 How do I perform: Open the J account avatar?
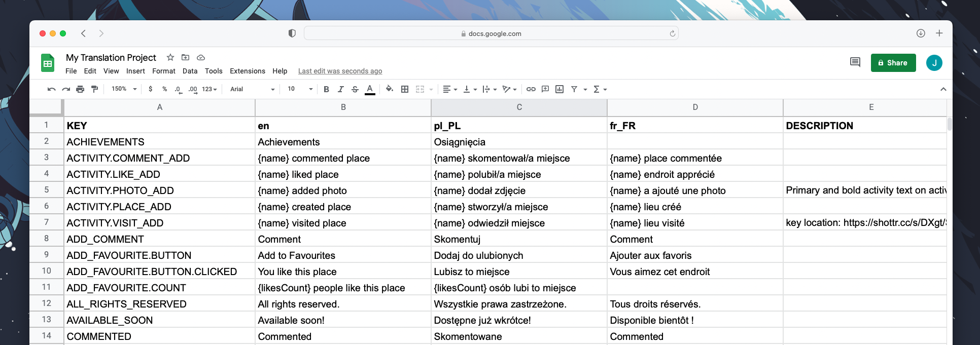point(934,63)
